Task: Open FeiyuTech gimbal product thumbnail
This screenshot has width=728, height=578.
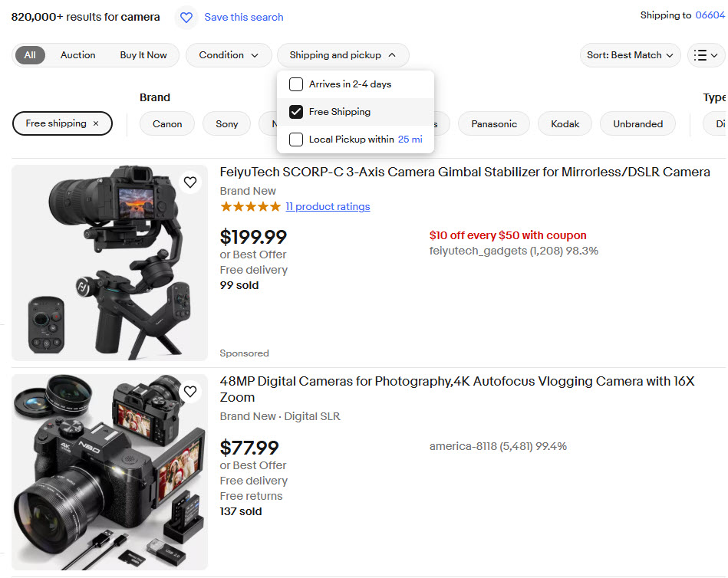Action: pos(110,263)
